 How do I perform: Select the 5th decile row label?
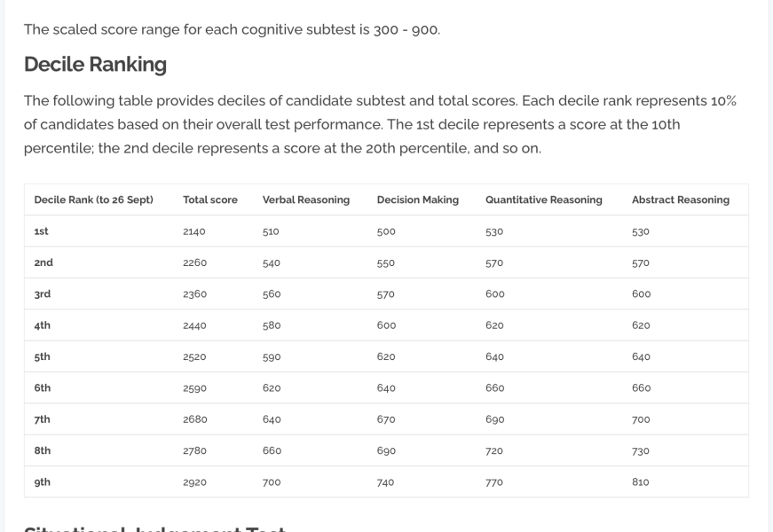(x=43, y=356)
